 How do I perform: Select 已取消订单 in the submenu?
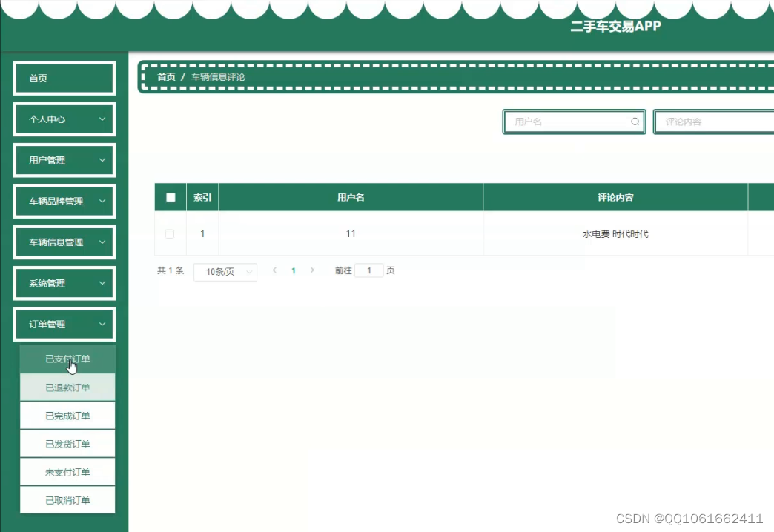67,499
